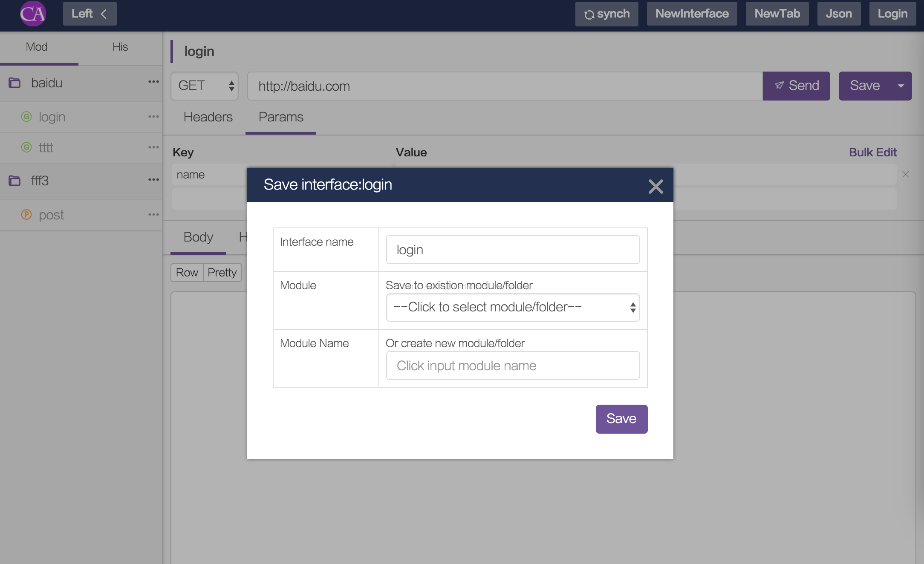924x564 pixels.
Task: Click the GET icon beside login
Action: pyautogui.click(x=26, y=116)
